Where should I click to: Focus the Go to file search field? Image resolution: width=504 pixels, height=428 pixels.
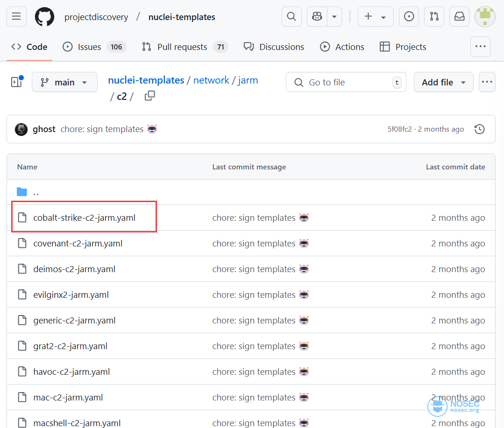click(x=346, y=82)
